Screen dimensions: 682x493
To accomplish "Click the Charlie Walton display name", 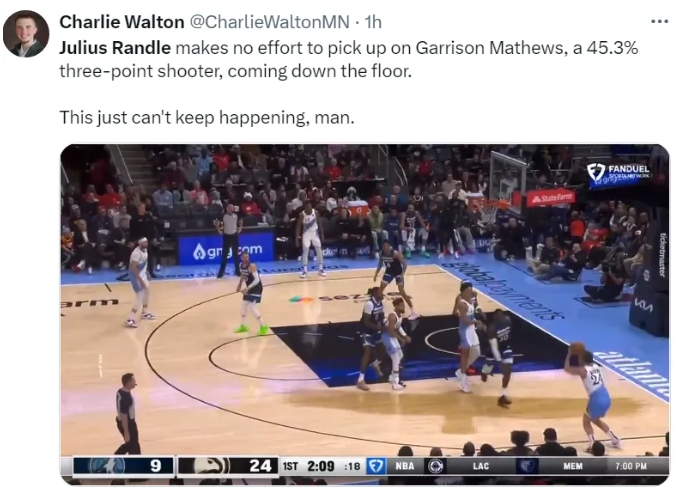I will [122, 22].
